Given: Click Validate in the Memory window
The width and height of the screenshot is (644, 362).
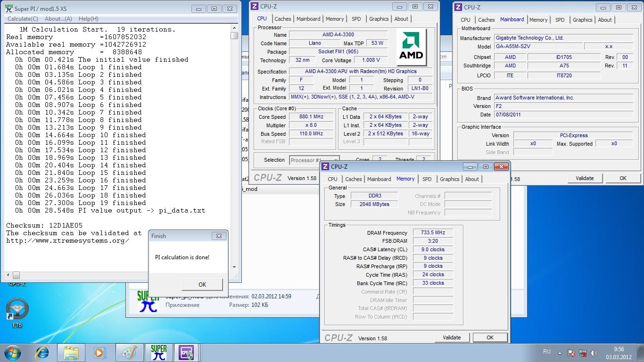Looking at the screenshot, I should point(452,337).
